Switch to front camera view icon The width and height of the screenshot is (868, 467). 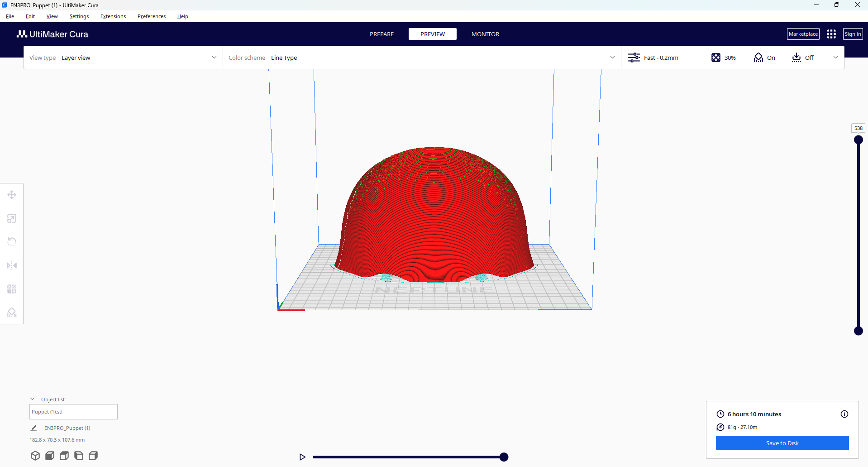click(x=50, y=456)
